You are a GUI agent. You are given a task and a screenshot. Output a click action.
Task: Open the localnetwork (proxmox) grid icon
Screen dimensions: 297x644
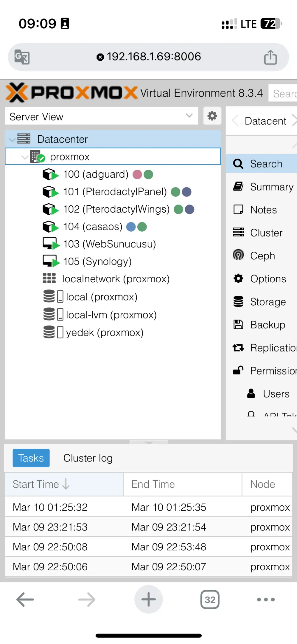(49, 278)
